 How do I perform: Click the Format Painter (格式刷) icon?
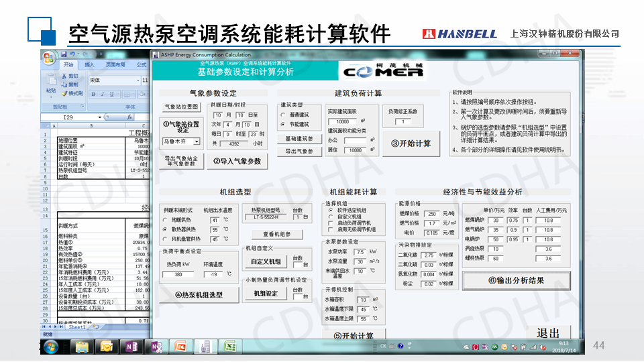(x=64, y=93)
